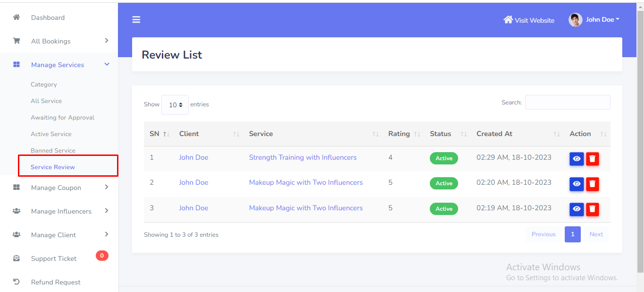This screenshot has height=292, width=644.
Task: Click the Visit Website link
Action: pos(529,20)
